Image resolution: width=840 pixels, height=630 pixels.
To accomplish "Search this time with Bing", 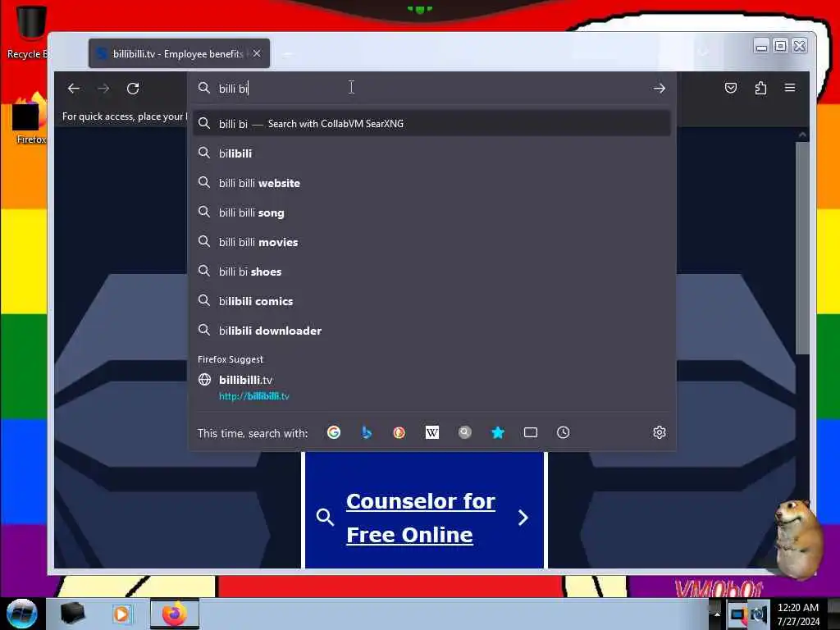I will 367,432.
